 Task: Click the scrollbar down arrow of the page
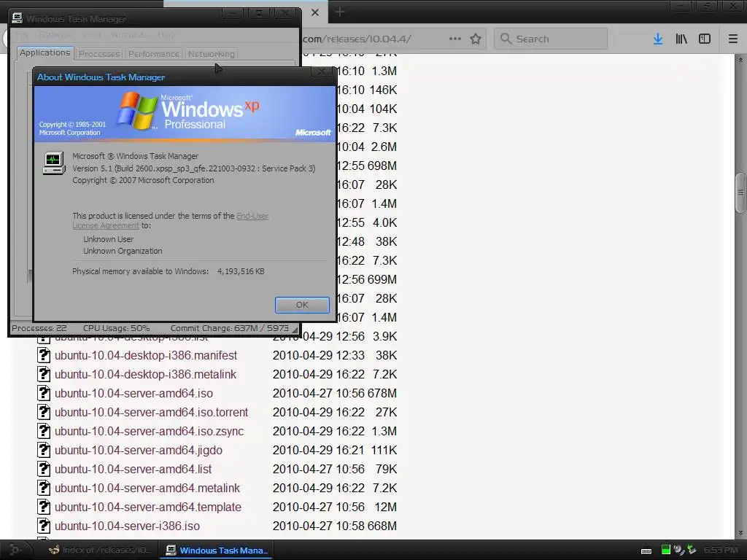(740, 533)
